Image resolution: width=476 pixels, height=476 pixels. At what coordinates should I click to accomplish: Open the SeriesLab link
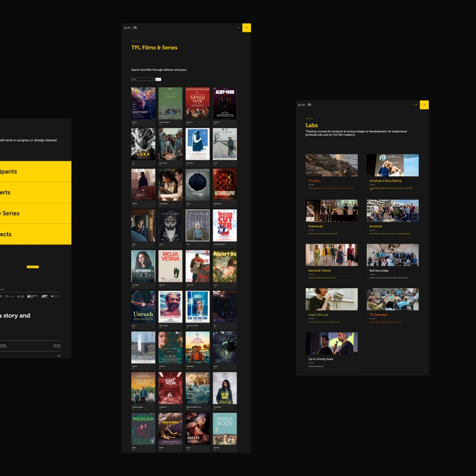376,226
